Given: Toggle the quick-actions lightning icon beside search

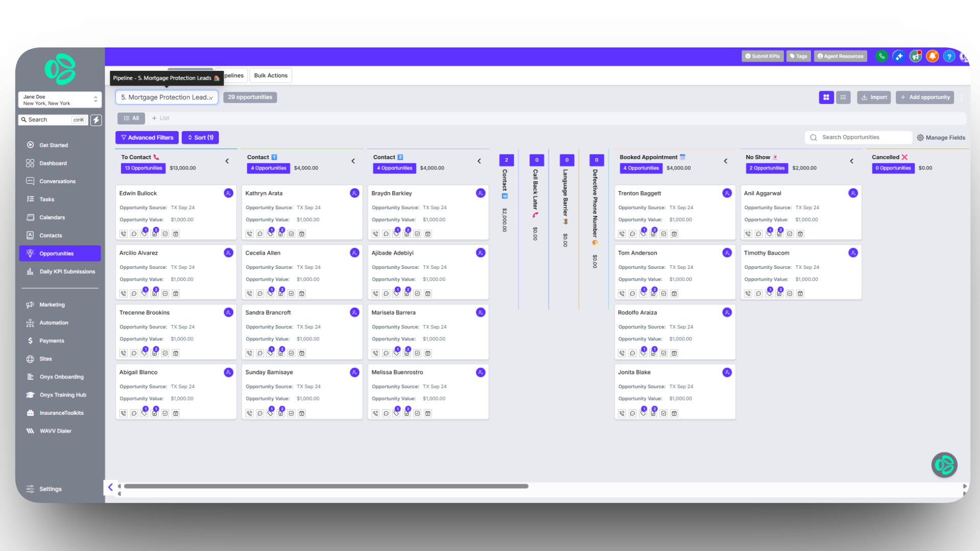Looking at the screenshot, I should tap(96, 120).
